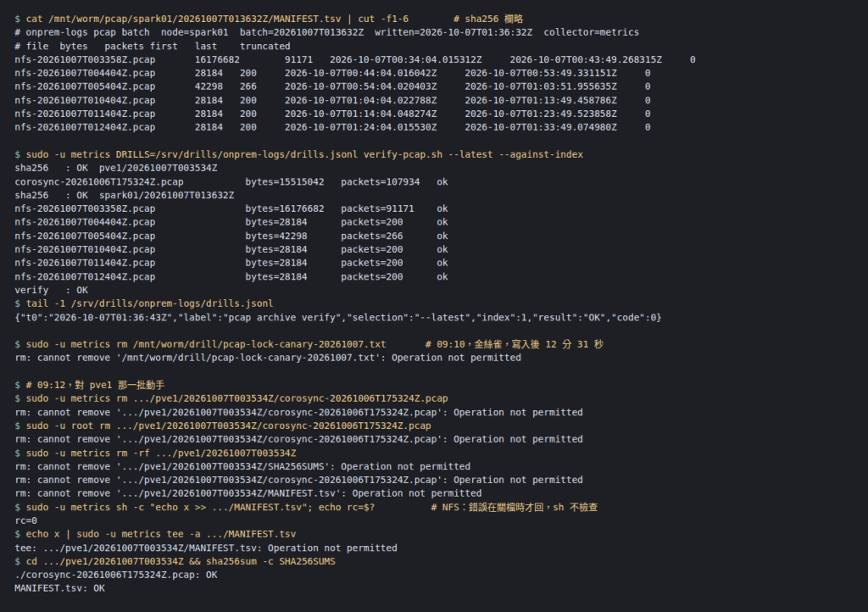Select timestamp '2026-10-07T00:54:04.020403Z'
Viewport: 868px width, 612px height.
coord(360,86)
